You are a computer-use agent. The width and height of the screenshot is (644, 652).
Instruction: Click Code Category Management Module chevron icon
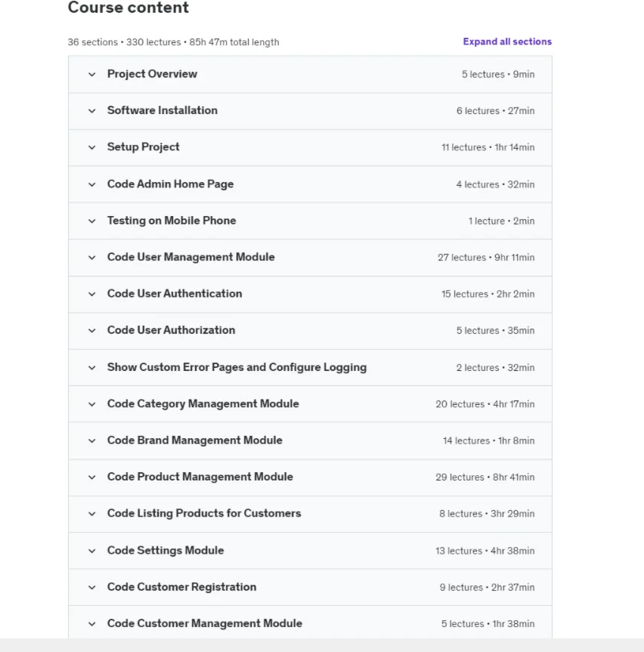click(x=92, y=404)
